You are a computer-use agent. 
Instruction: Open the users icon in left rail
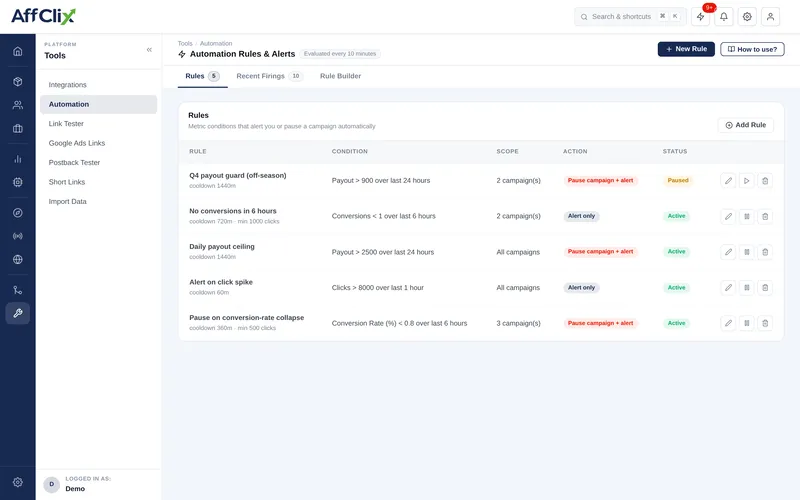17,105
